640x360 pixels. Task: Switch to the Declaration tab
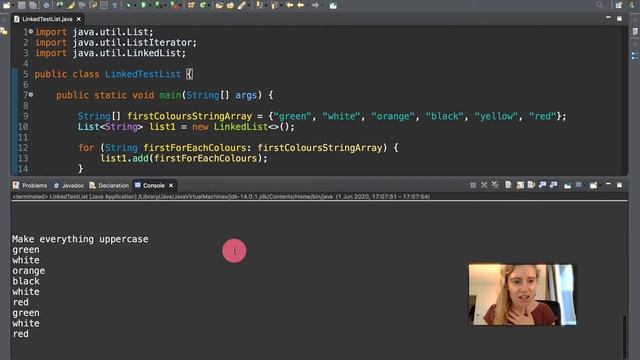point(109,185)
